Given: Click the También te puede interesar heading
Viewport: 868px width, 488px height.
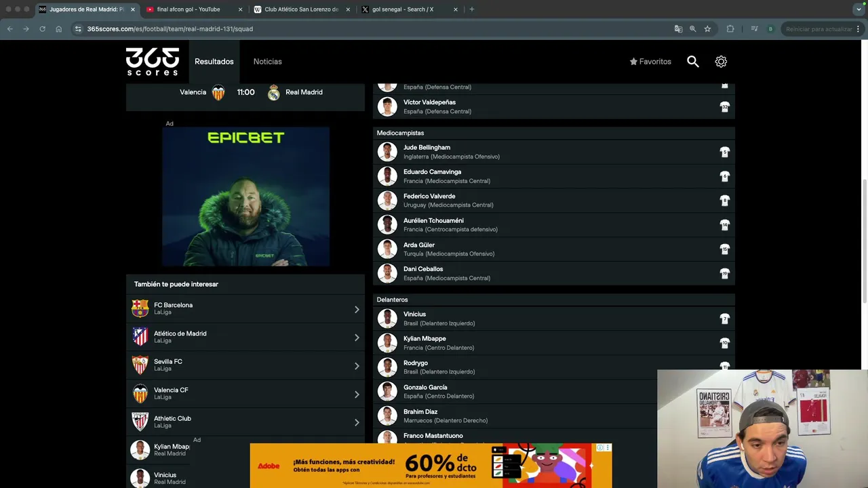Looking at the screenshot, I should point(176,284).
